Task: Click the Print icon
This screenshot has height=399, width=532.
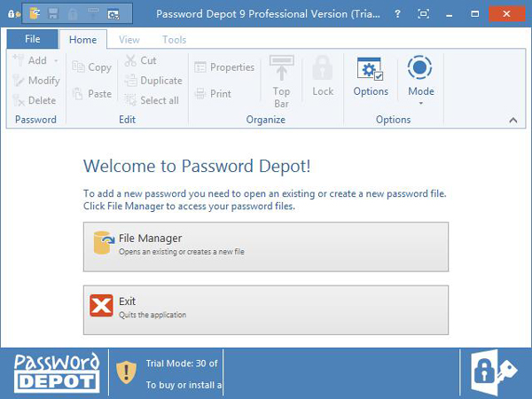Action: tap(199, 94)
